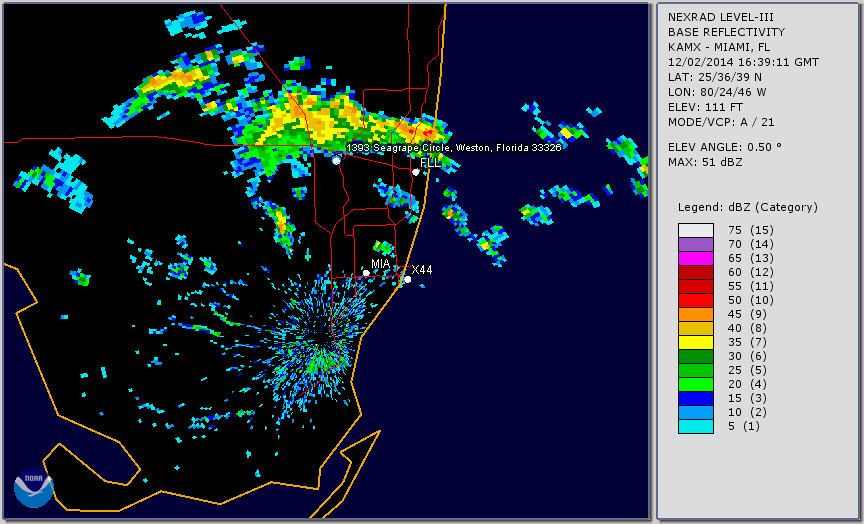The width and height of the screenshot is (864, 524).
Task: Click the 12/02/2014 16:39:11 GMT timestamp
Action: coord(743,62)
